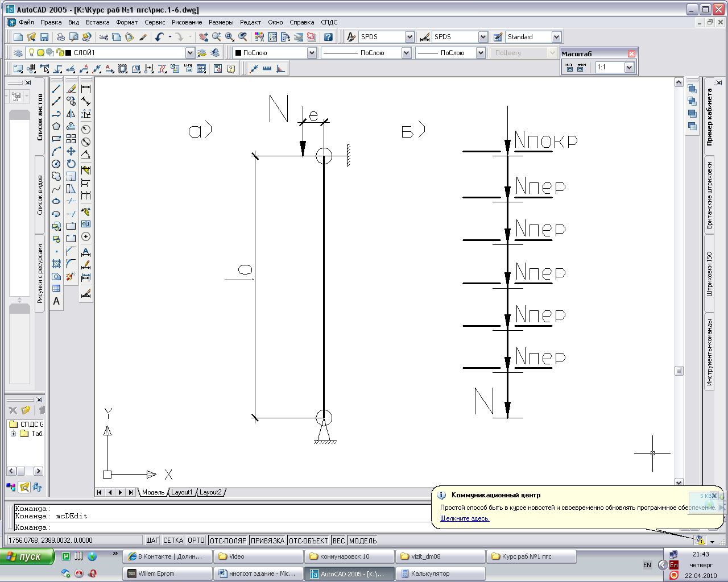Select the Explode tool
The image size is (728, 582).
(71, 276)
